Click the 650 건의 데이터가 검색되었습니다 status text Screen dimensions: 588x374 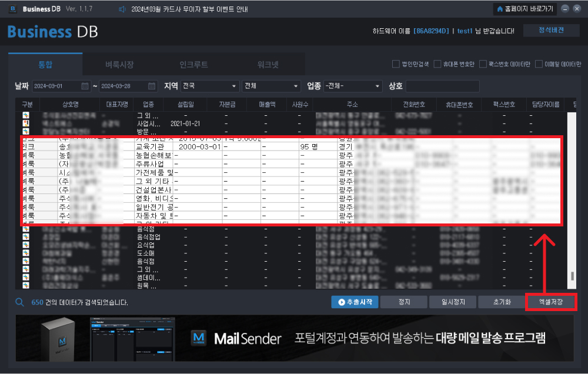[x=79, y=302]
